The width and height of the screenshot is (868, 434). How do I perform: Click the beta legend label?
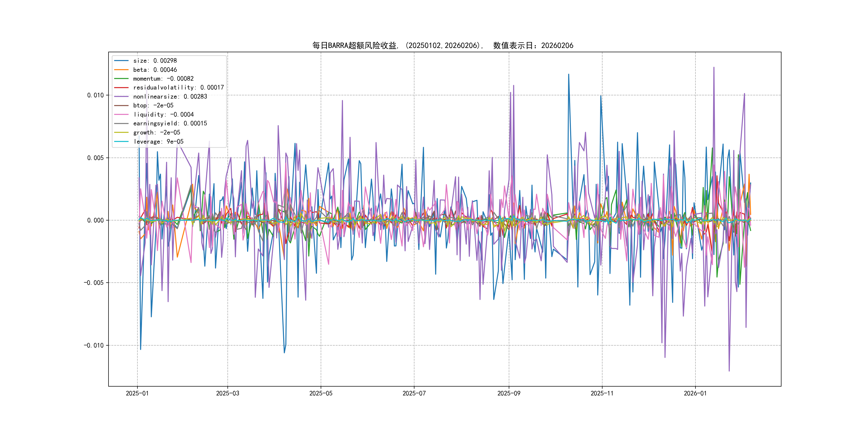[155, 70]
